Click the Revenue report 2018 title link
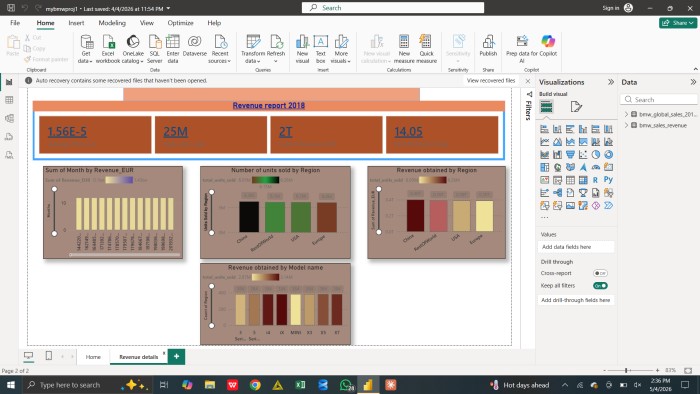Viewport: 700px width, 394px height. point(269,105)
